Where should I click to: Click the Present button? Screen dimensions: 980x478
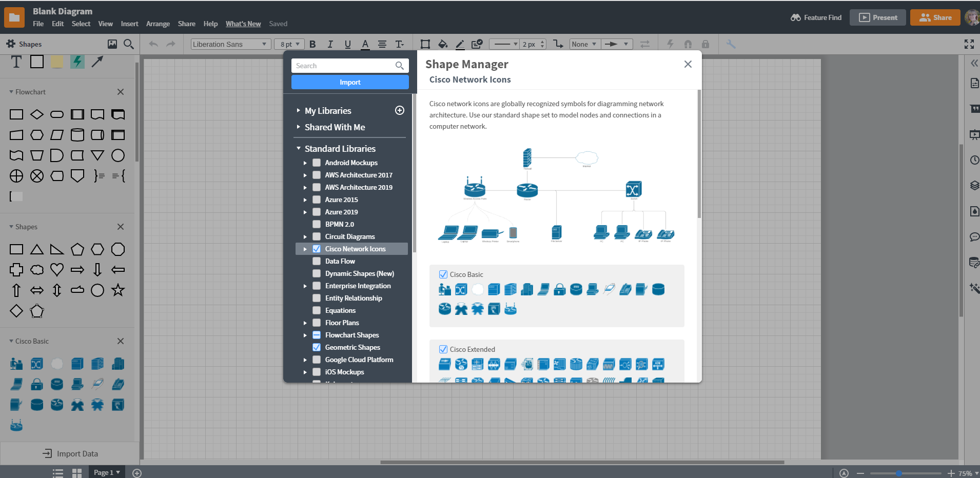pyautogui.click(x=878, y=17)
